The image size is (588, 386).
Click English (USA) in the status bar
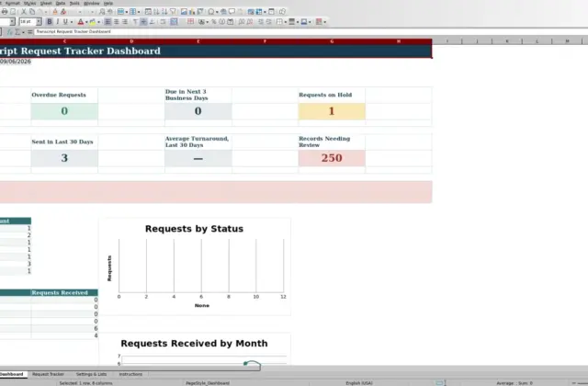coord(359,383)
